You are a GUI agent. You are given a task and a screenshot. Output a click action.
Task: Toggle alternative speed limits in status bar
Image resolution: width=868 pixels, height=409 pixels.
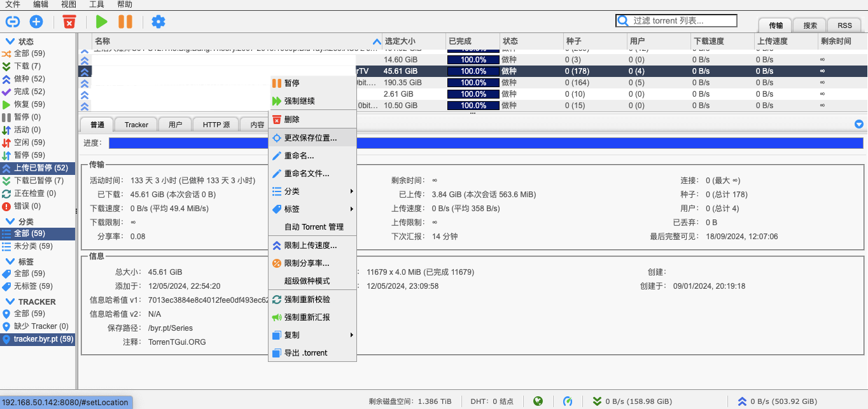coord(568,401)
